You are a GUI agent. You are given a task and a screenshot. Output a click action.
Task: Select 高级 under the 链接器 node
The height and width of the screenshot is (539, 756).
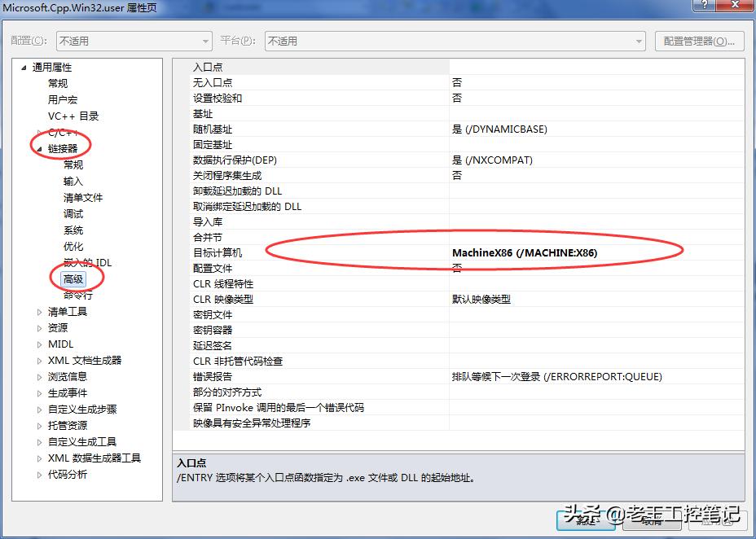pyautogui.click(x=73, y=278)
